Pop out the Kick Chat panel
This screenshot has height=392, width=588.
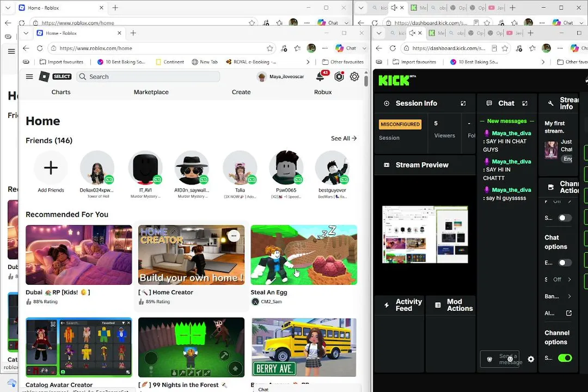coord(525,103)
